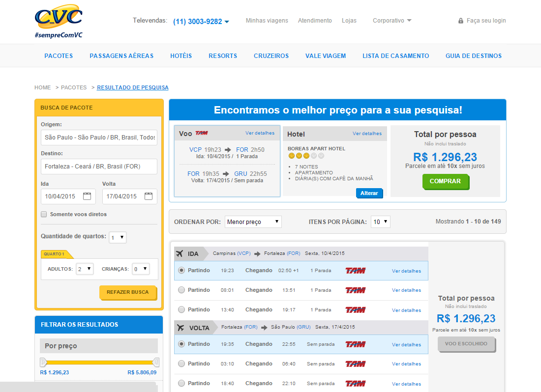
Task: Click the airplane icon in the VOLTA header
Action: pyautogui.click(x=180, y=328)
